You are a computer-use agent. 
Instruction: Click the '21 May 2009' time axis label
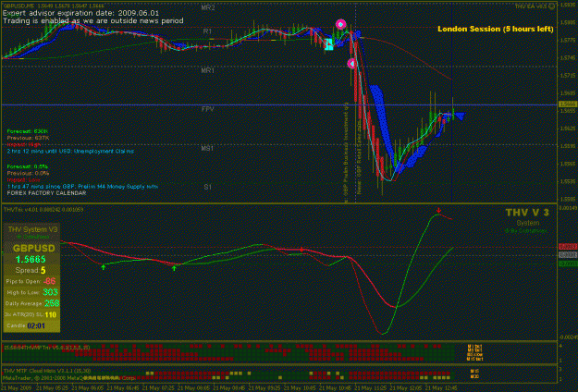pos(17,388)
